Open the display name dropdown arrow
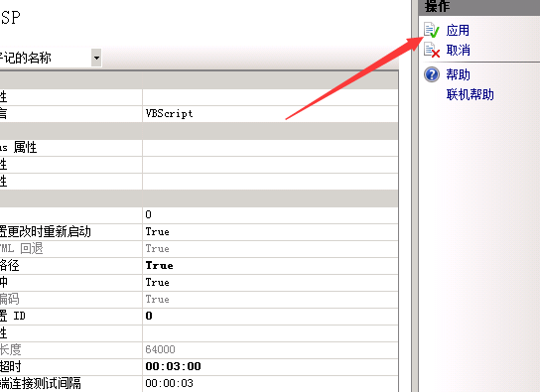This screenshot has width=540, height=392. (x=96, y=58)
